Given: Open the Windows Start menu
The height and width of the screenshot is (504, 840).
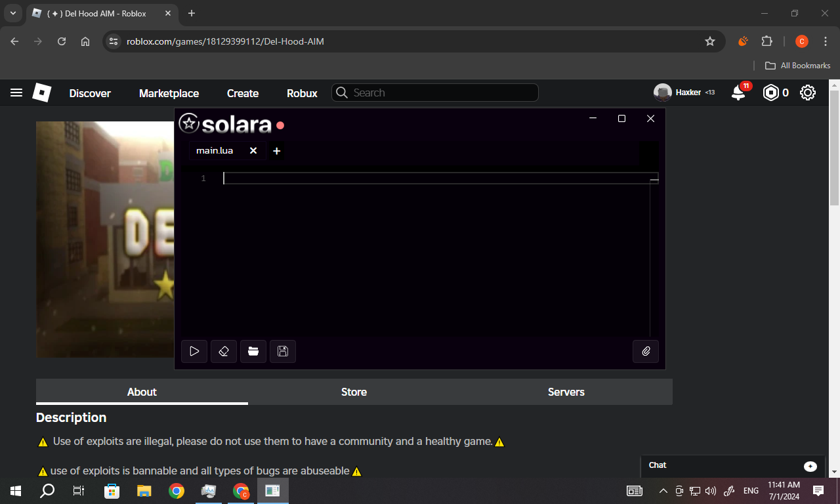Looking at the screenshot, I should pyautogui.click(x=16, y=491).
